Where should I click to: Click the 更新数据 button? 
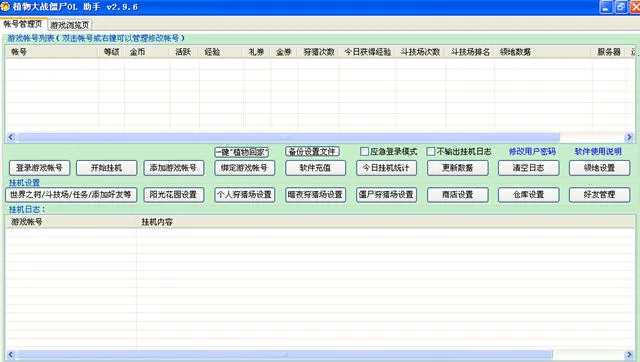click(458, 168)
